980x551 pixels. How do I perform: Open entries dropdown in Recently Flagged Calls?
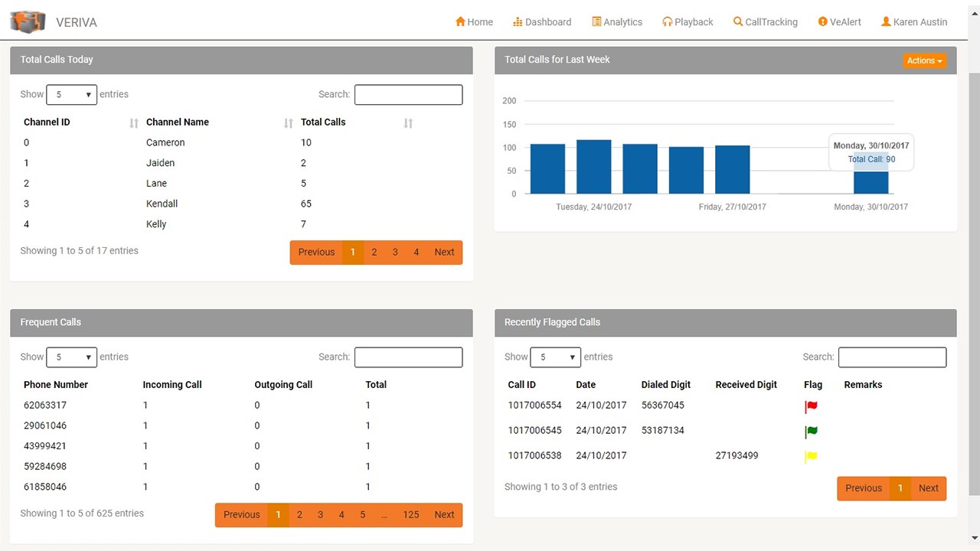tap(556, 357)
